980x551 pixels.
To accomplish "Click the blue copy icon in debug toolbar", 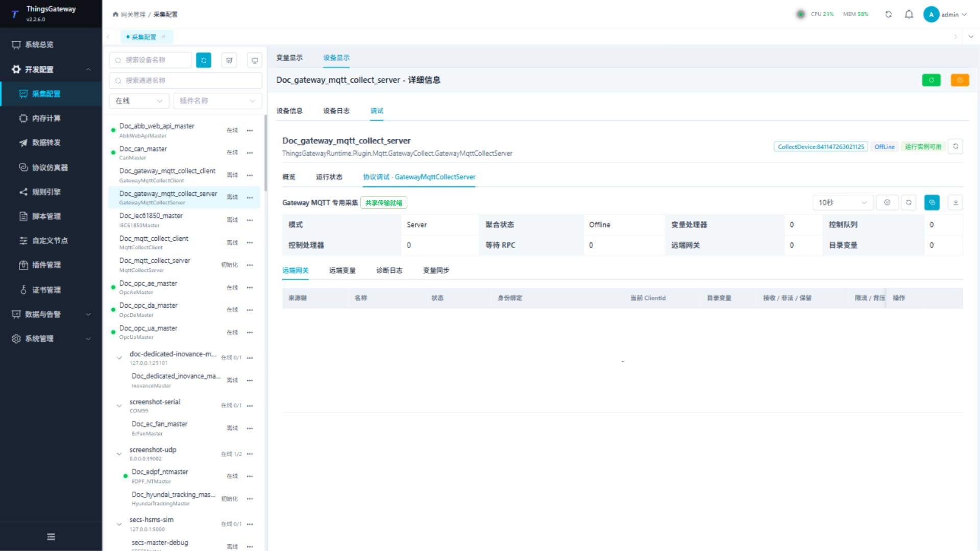I will click(x=932, y=203).
